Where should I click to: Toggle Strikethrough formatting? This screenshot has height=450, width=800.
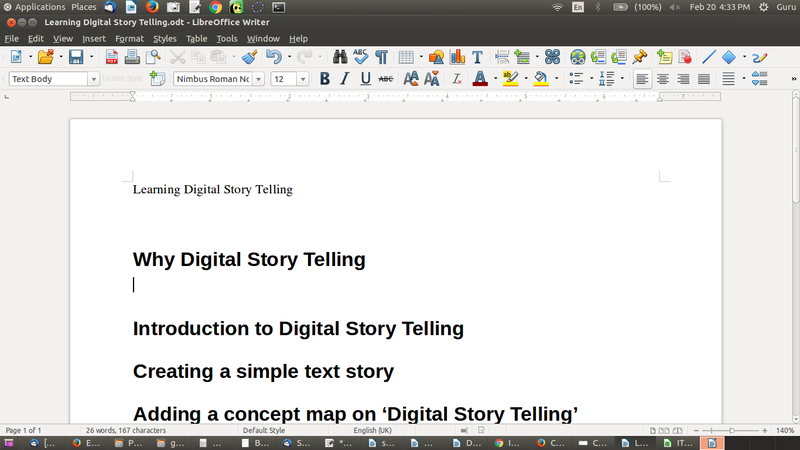pos(386,79)
